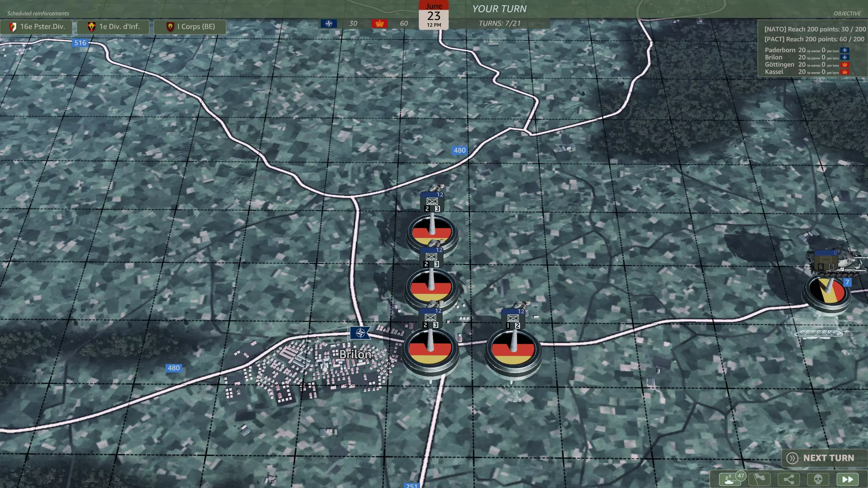
Task: Collapse the OBJECTIVE panel header
Action: pos(847,13)
